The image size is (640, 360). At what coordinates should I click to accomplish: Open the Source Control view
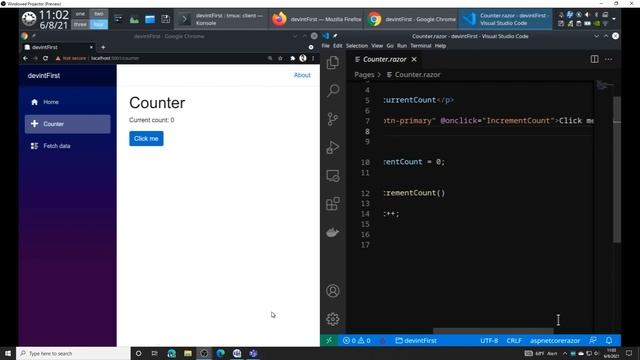coord(333,119)
